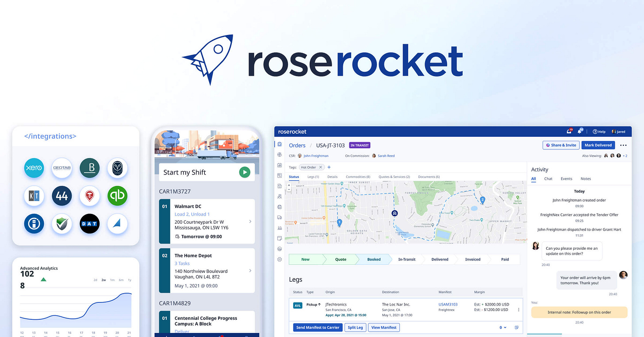Click the View Manifest button
Image resolution: width=644 pixels, height=337 pixels.
coord(384,328)
